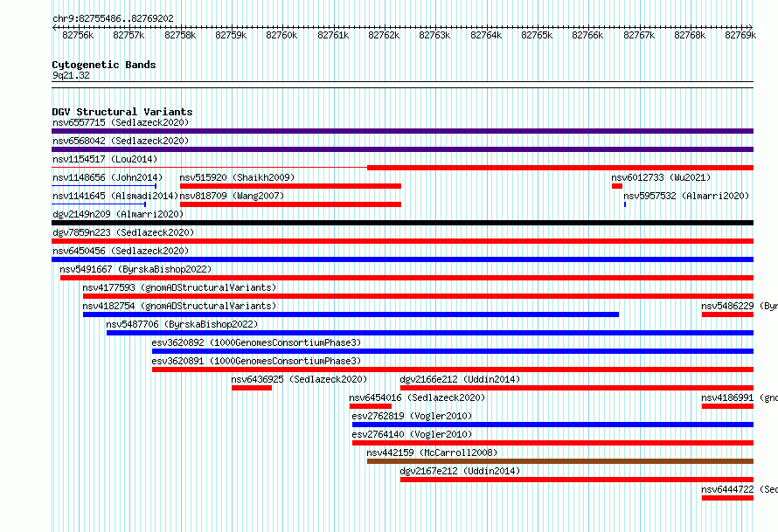Open nsv4182754 (gnomADStructuralVariants) label
Screen dimensions: 778x532
179,306
